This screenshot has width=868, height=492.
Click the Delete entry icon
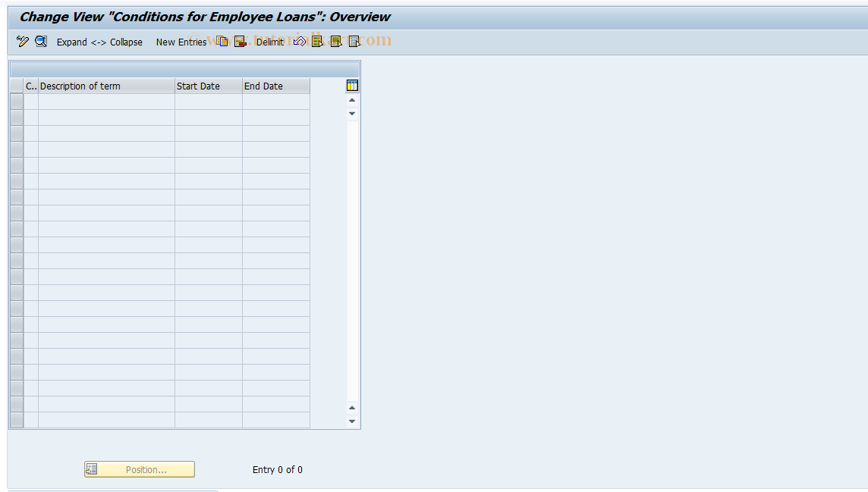click(x=241, y=42)
